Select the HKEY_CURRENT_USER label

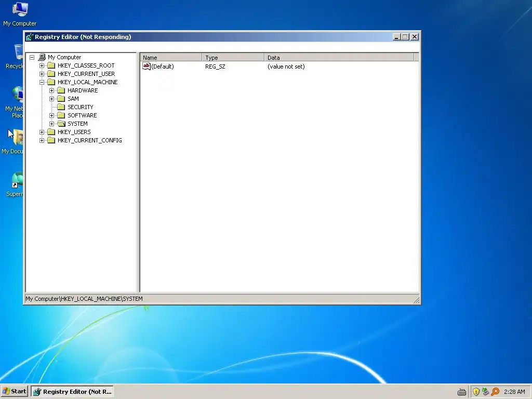86,74
